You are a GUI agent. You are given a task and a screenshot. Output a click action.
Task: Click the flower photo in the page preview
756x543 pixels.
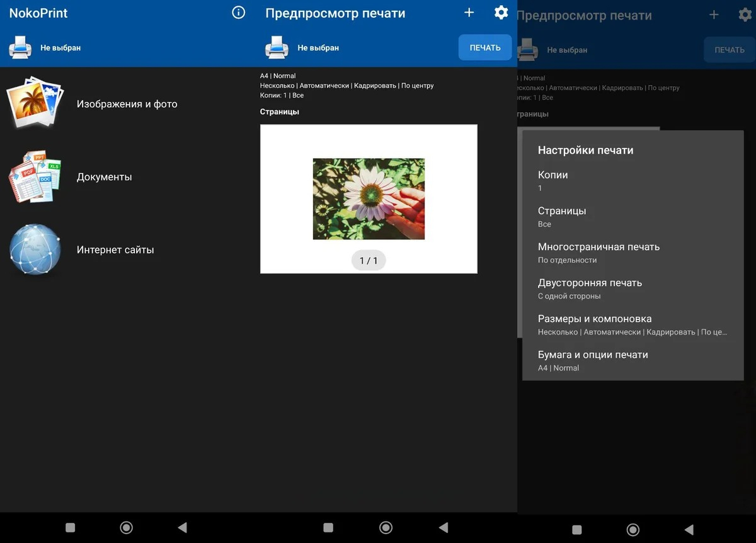[x=369, y=199]
